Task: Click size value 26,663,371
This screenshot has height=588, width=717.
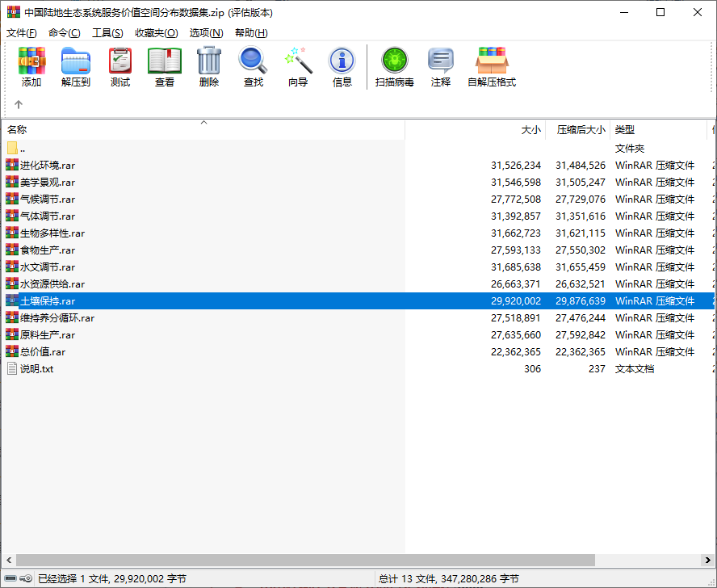Action: tap(516, 283)
